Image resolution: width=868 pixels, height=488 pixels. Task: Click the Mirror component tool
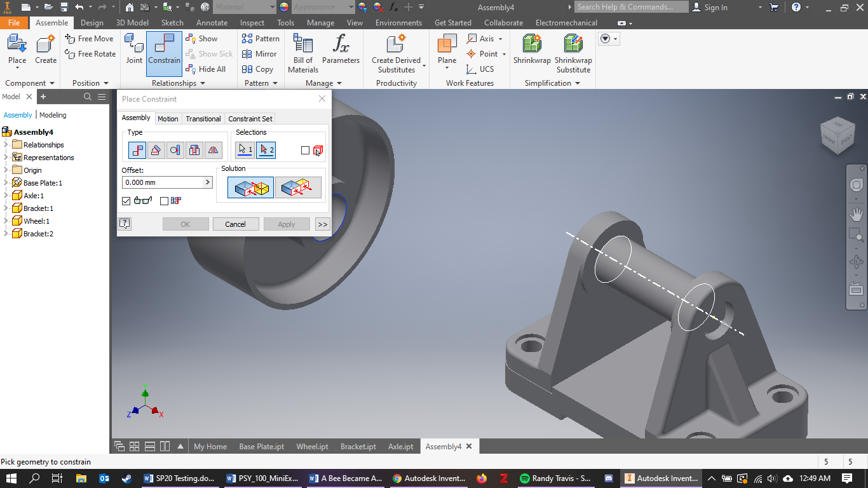pyautogui.click(x=259, y=54)
